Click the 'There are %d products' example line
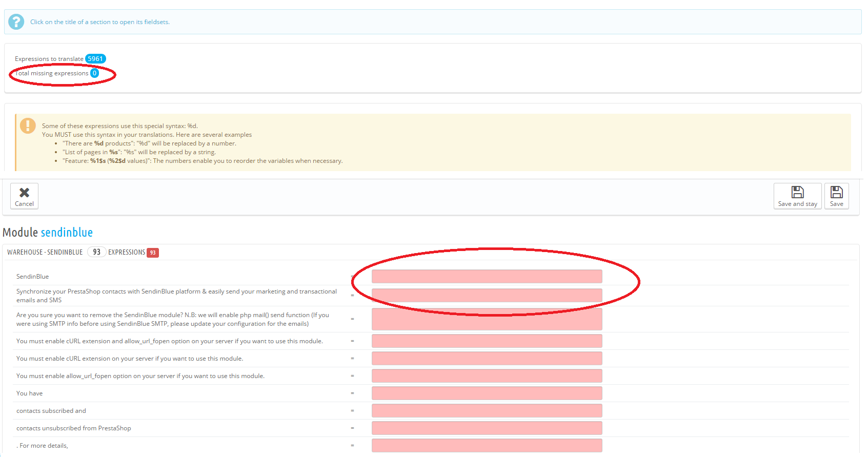 (x=150, y=143)
